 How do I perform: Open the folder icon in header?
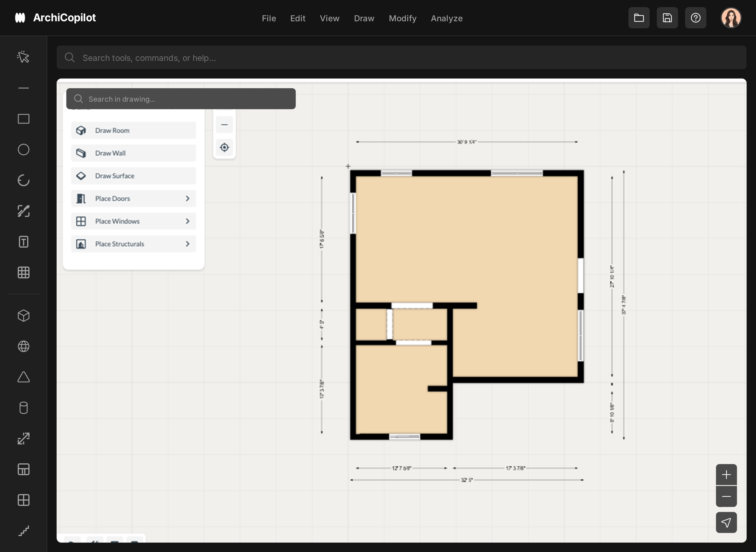(x=639, y=18)
